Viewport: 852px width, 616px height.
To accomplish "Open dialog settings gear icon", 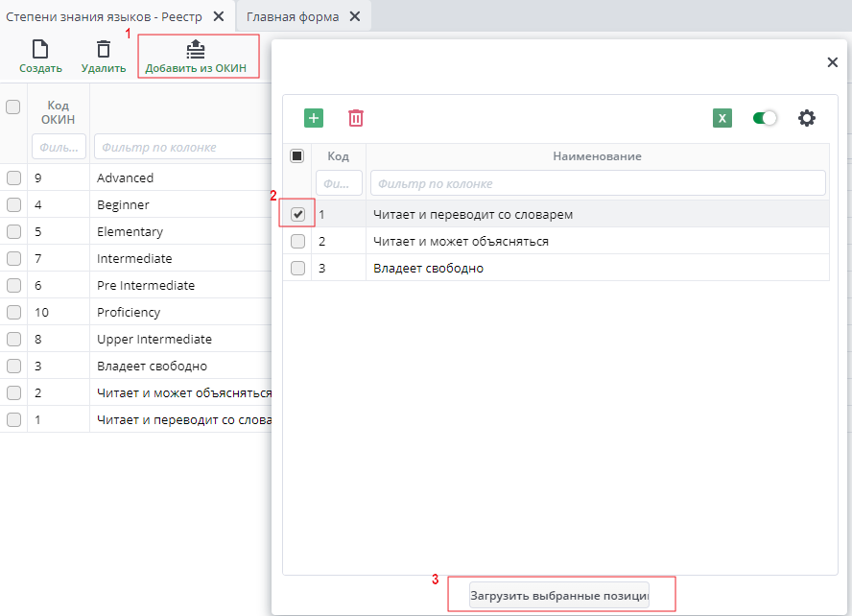I will [807, 118].
